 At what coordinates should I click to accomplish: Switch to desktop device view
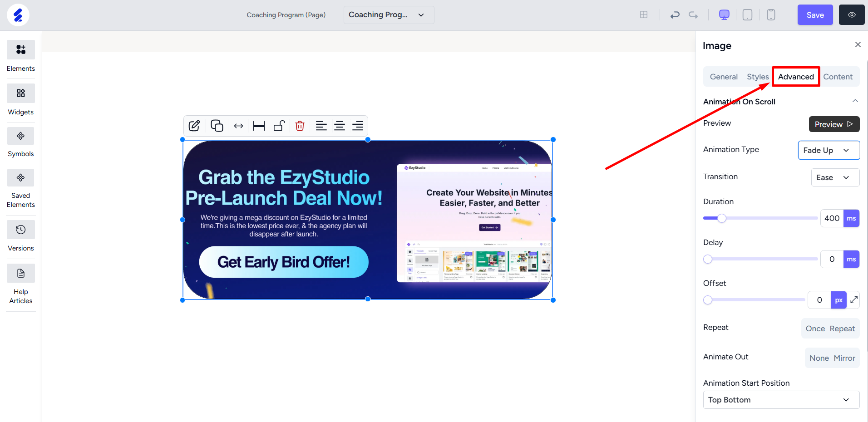(x=724, y=15)
